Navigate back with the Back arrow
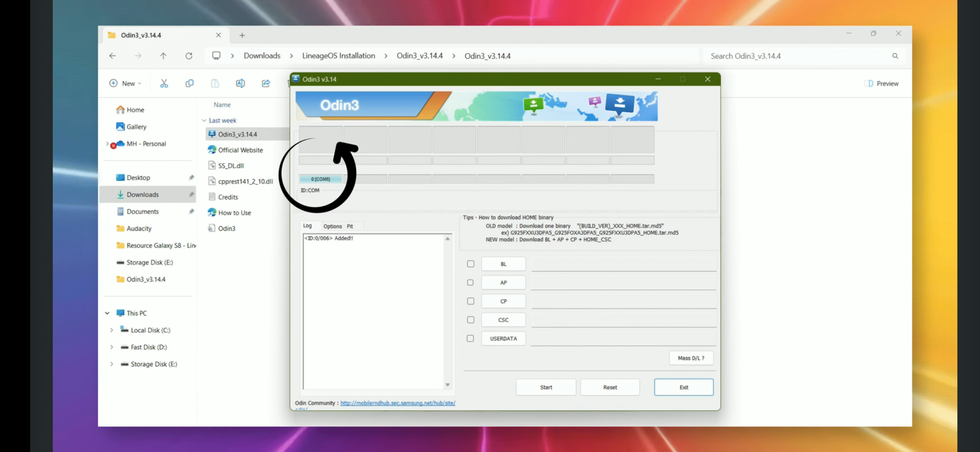 pyautogui.click(x=113, y=56)
